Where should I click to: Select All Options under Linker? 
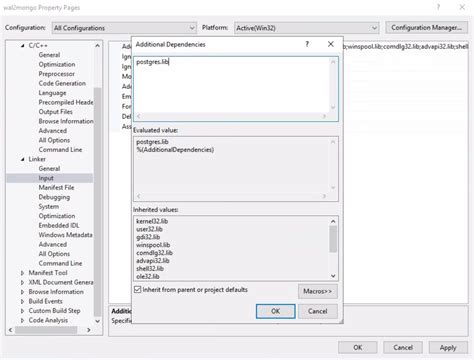point(54,254)
